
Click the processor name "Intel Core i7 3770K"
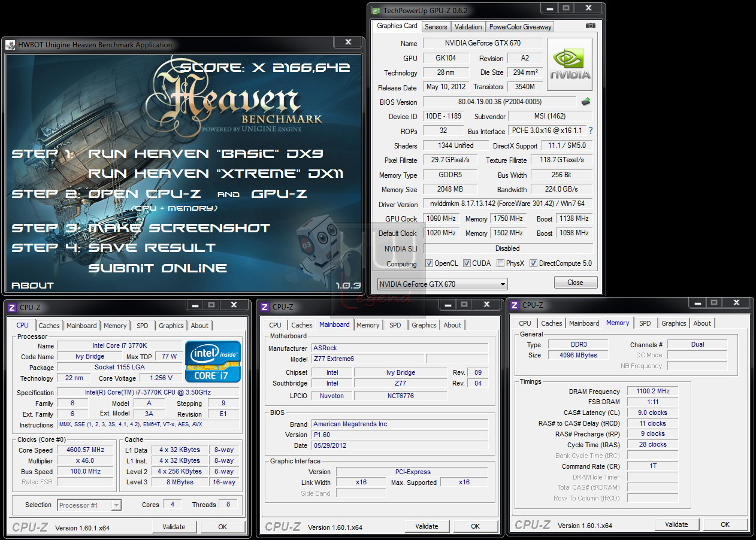[x=120, y=345]
